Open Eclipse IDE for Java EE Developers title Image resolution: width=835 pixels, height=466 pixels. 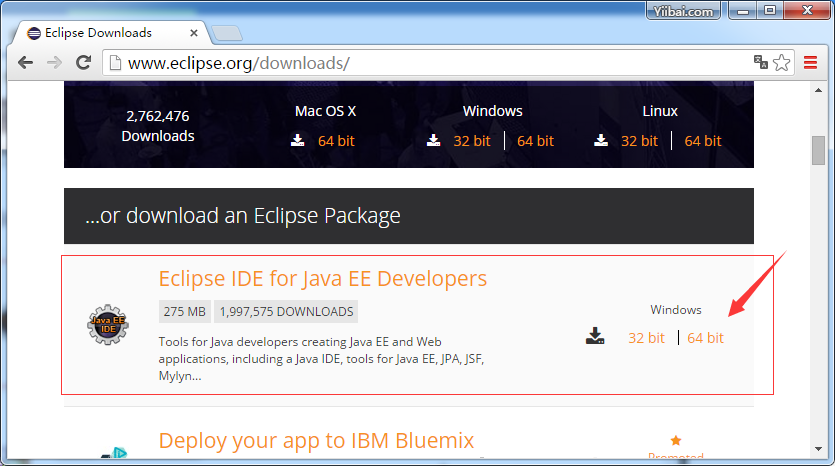[x=322, y=278]
